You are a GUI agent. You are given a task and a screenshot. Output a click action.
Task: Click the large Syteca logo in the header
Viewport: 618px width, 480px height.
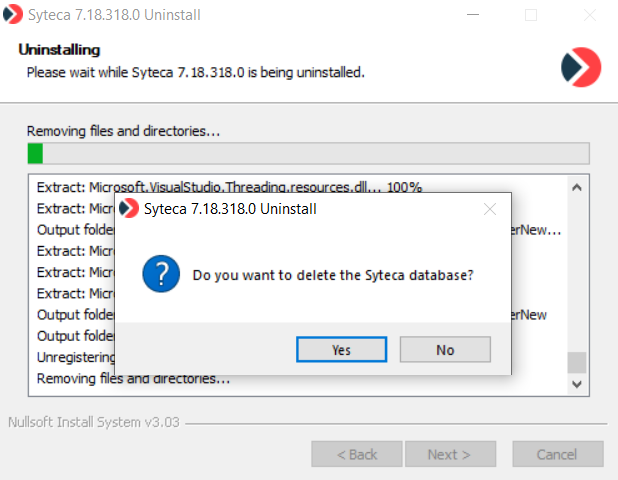(581, 66)
